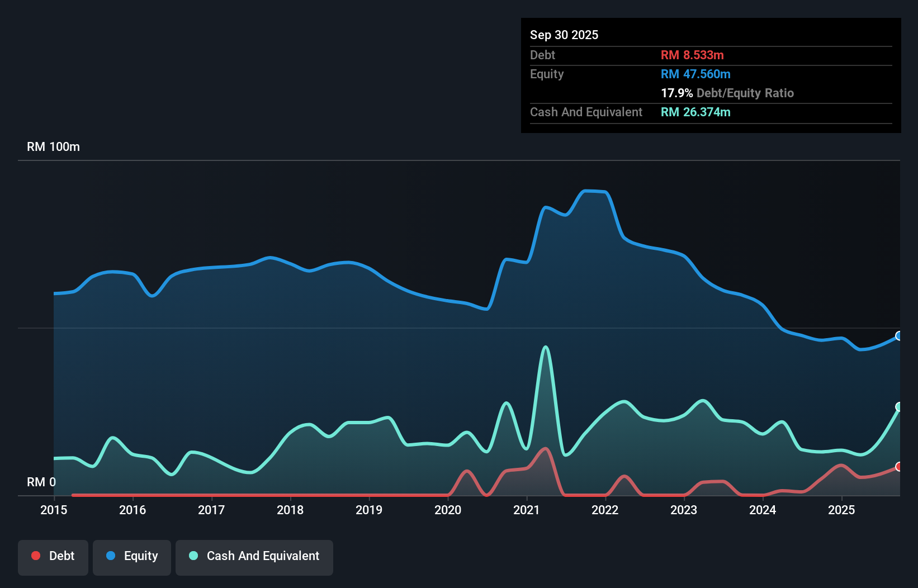Expand the Debt/Equity Ratio row details
This screenshot has height=588, width=918.
tap(728, 93)
